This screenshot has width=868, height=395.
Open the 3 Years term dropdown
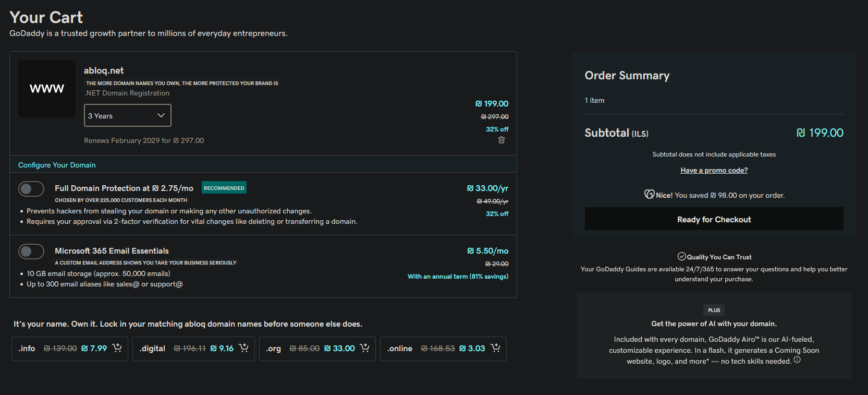pos(127,115)
